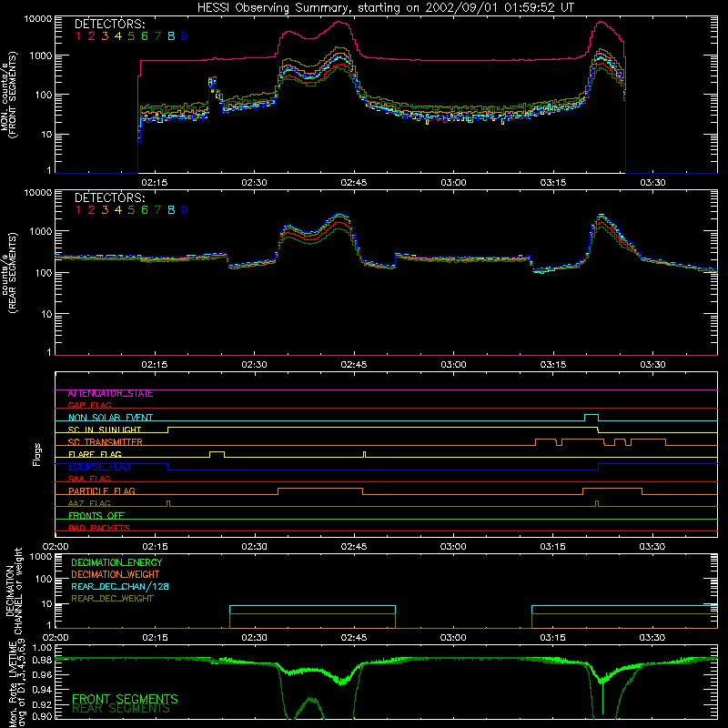Click the FLARE_FLAG label
Viewport: 728px width, 728px height.
95,454
